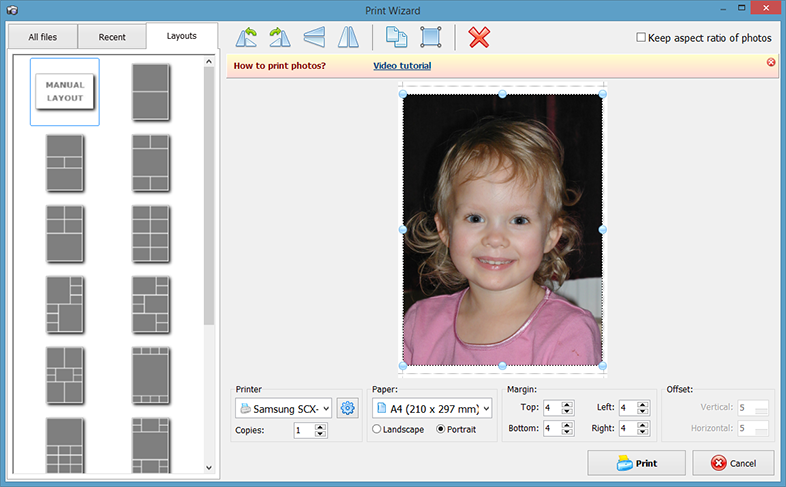The image size is (786, 487).
Task: Increase the Left margin value
Action: pos(643,404)
